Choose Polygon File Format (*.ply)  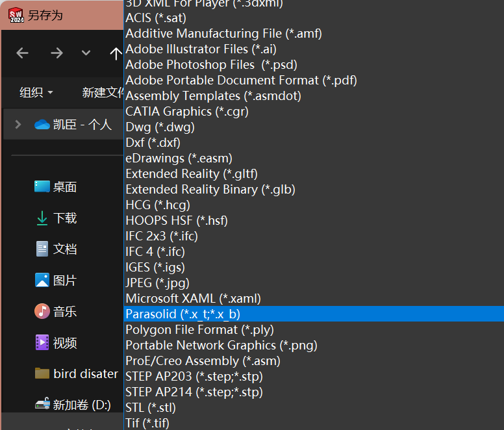pyautogui.click(x=314, y=329)
